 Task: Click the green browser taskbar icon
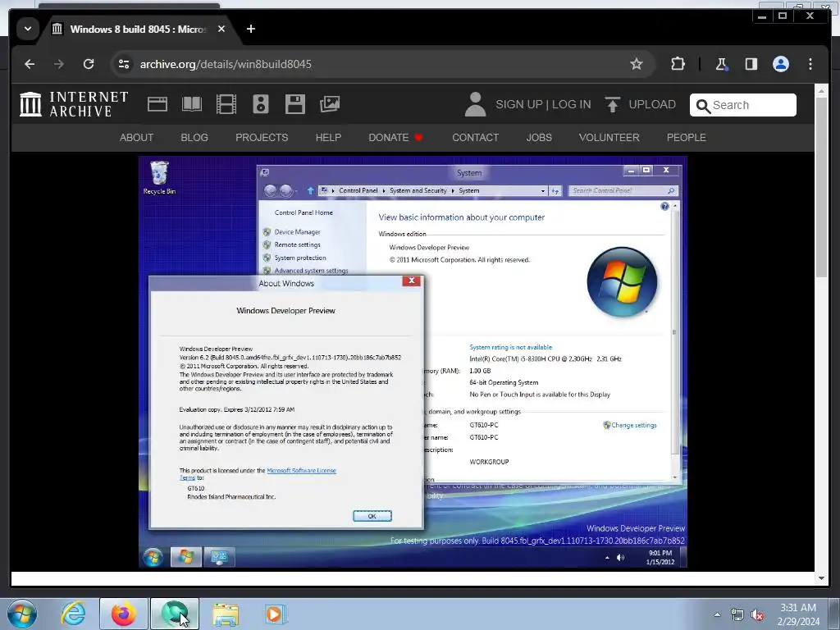[x=175, y=614]
